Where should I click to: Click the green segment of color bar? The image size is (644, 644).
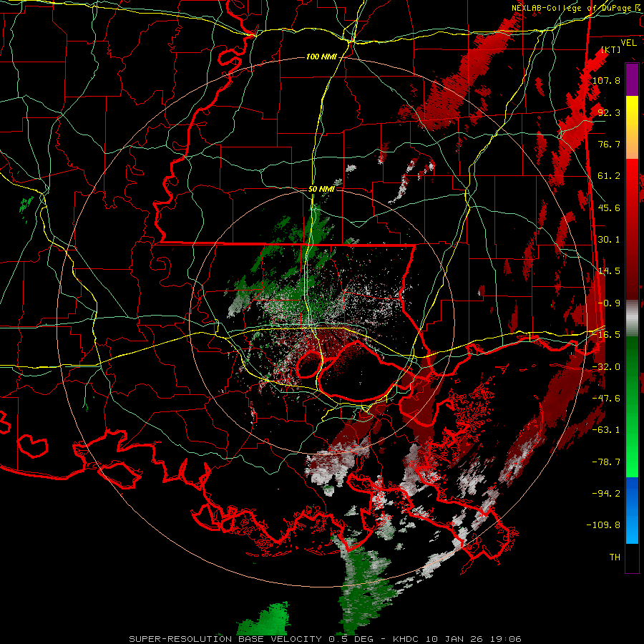pos(632,406)
